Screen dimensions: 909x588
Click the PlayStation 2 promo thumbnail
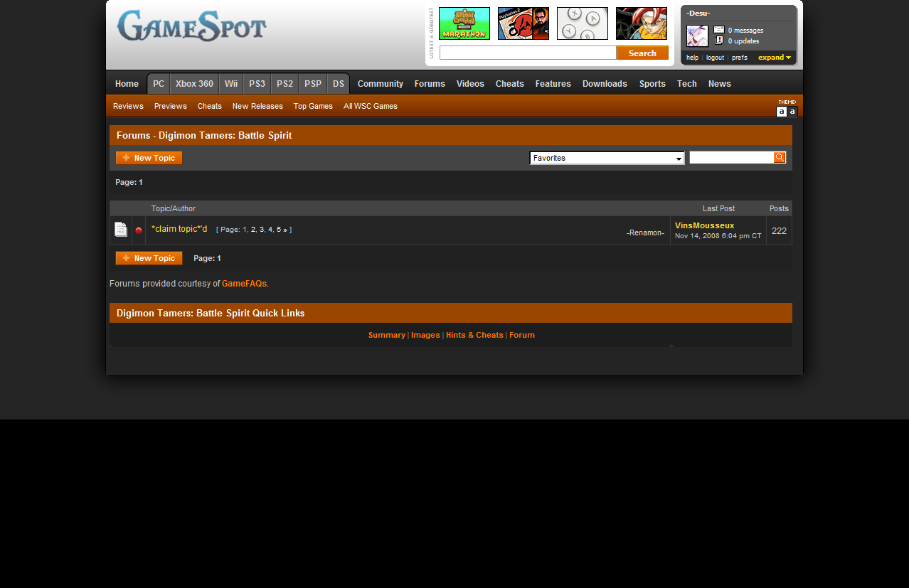(523, 23)
